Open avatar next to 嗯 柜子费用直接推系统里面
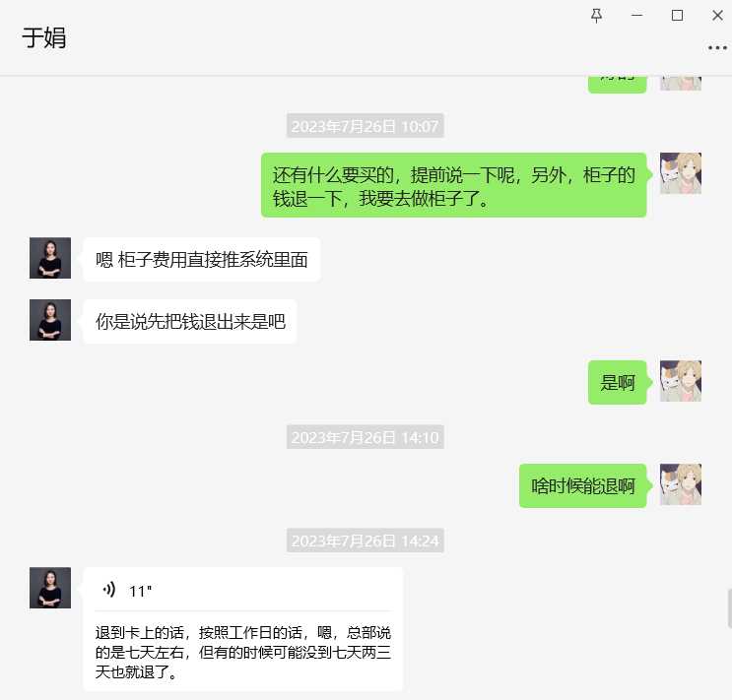732x700 pixels. click(x=50, y=258)
